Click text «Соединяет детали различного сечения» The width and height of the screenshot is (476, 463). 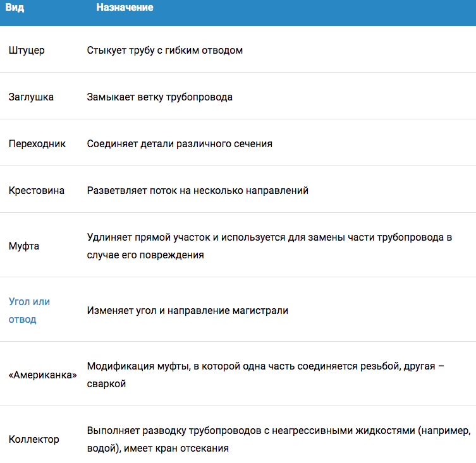pyautogui.click(x=180, y=143)
